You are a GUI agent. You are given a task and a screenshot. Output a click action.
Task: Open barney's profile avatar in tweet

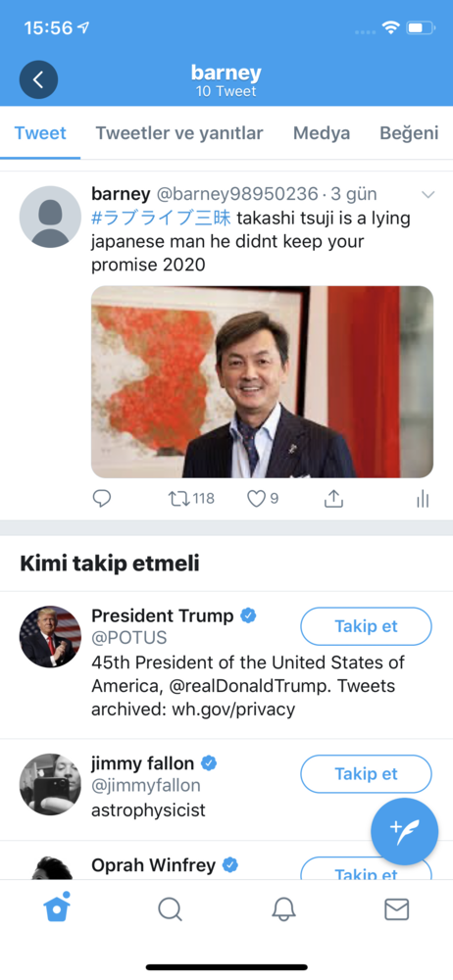point(50,217)
